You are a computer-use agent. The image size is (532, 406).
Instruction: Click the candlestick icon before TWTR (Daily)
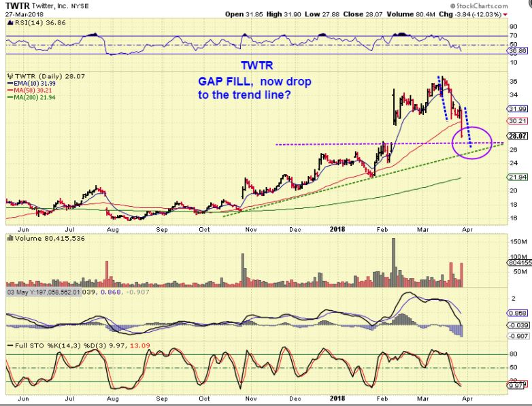(x=10, y=76)
